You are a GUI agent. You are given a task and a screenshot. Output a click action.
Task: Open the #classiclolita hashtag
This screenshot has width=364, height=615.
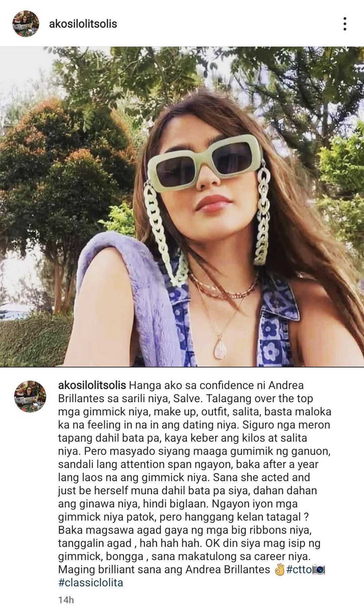click(x=91, y=582)
